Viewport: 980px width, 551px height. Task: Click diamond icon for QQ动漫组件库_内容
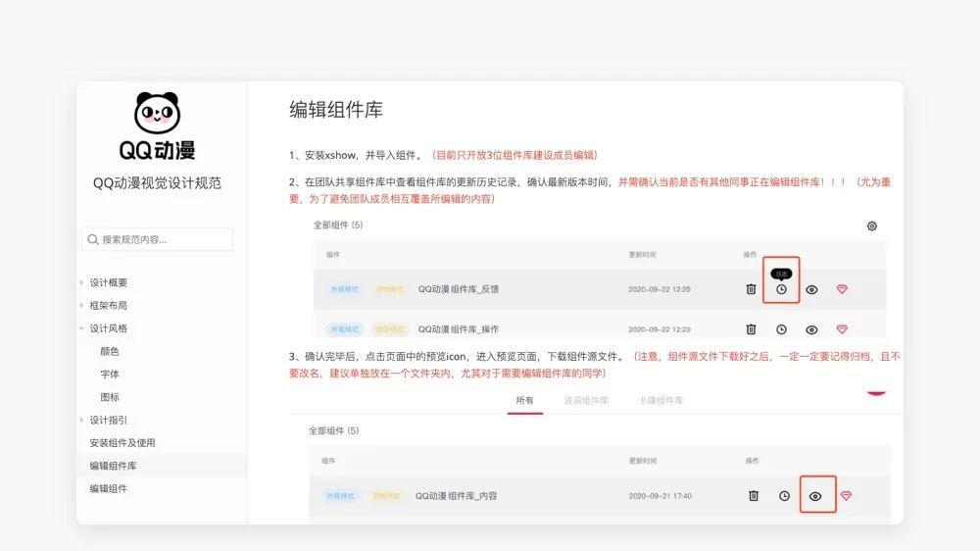pyautogui.click(x=846, y=495)
